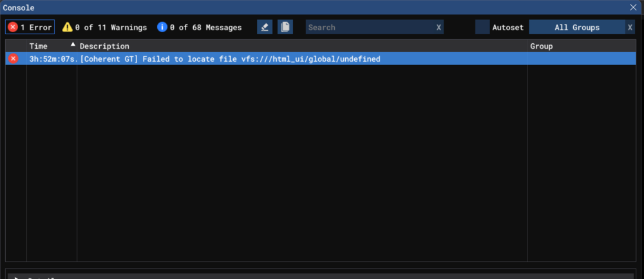Expand the Details section at the bottom
The height and width of the screenshot is (279, 644).
[17, 277]
